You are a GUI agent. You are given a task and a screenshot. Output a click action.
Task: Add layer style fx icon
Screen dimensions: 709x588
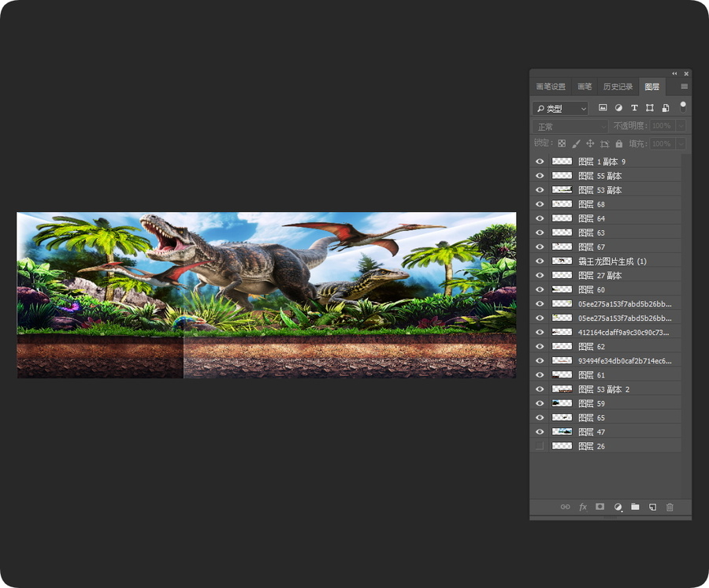click(x=583, y=507)
